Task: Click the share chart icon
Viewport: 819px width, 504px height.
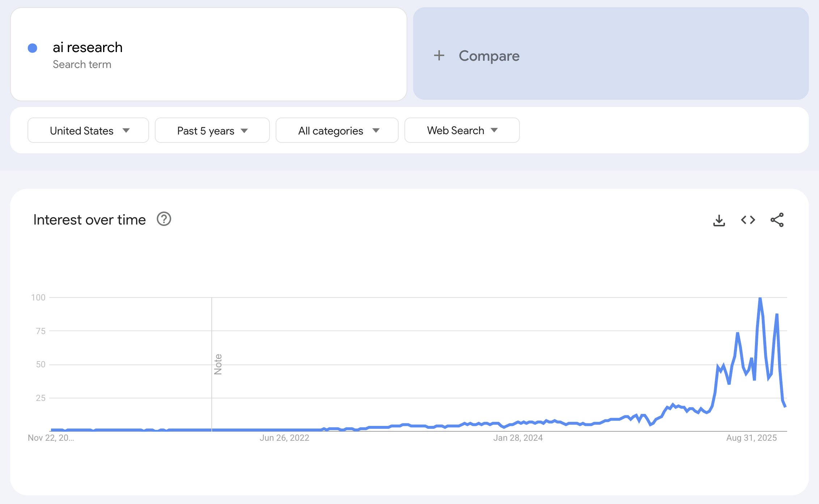Action: 777,220
